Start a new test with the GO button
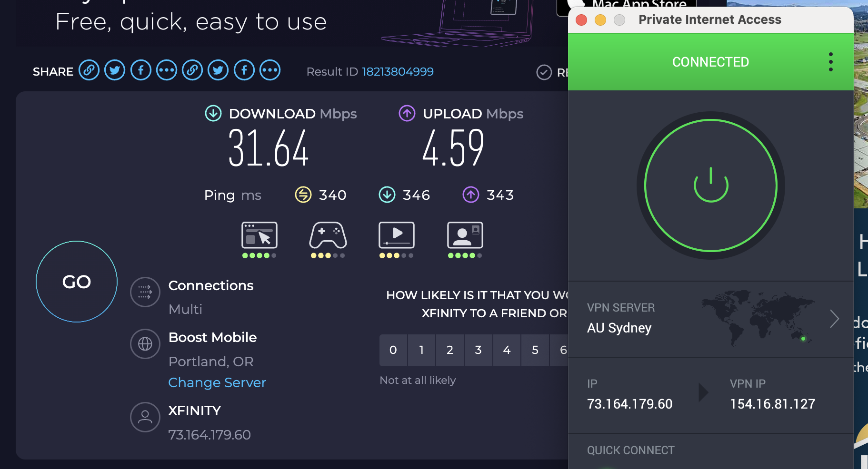 tap(76, 282)
